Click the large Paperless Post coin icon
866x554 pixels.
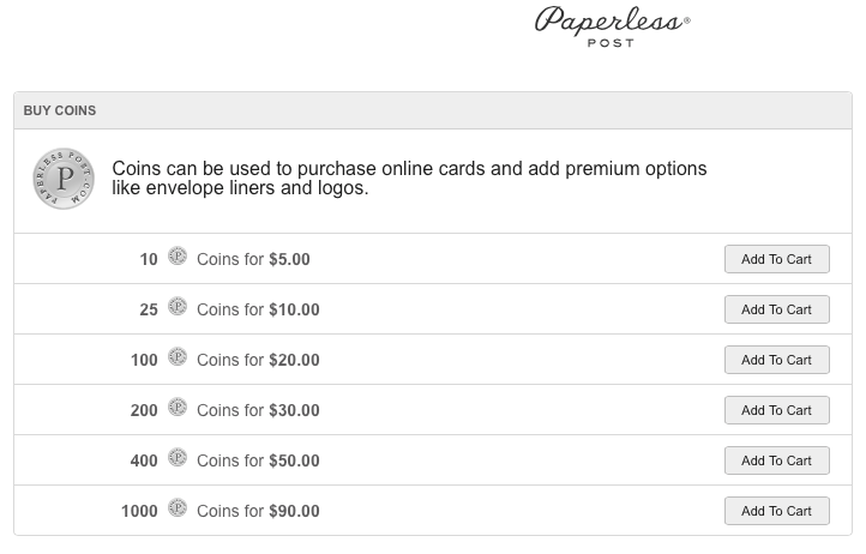(63, 179)
